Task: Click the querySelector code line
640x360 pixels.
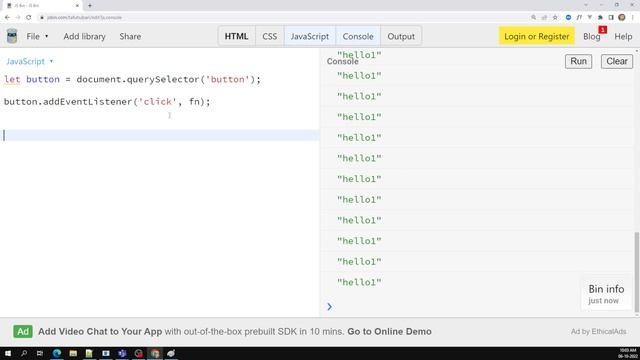Action: [132, 79]
